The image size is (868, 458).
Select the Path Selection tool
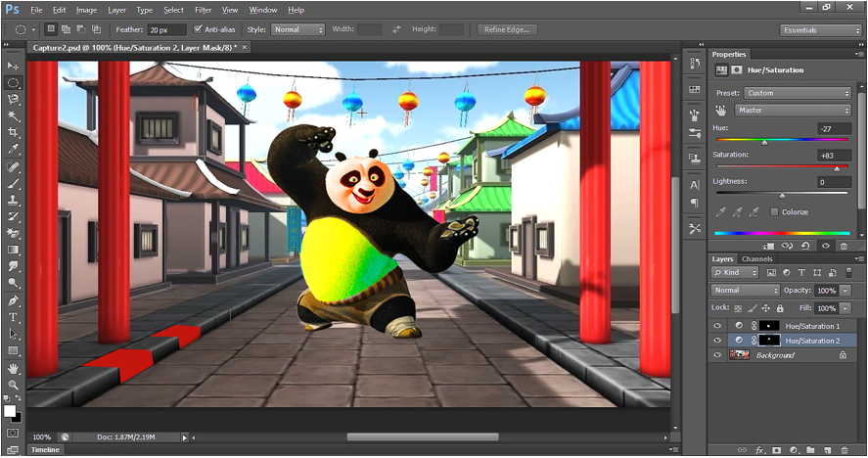pos(13,334)
